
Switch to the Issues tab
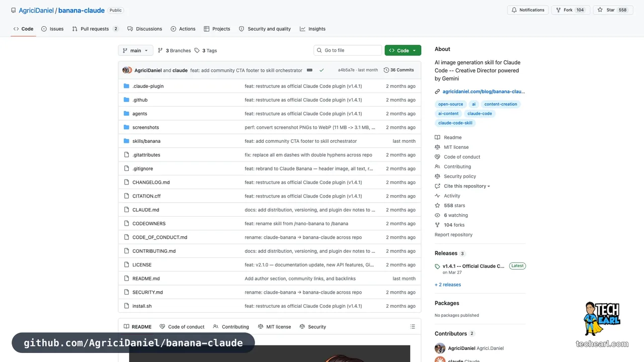tap(52, 29)
